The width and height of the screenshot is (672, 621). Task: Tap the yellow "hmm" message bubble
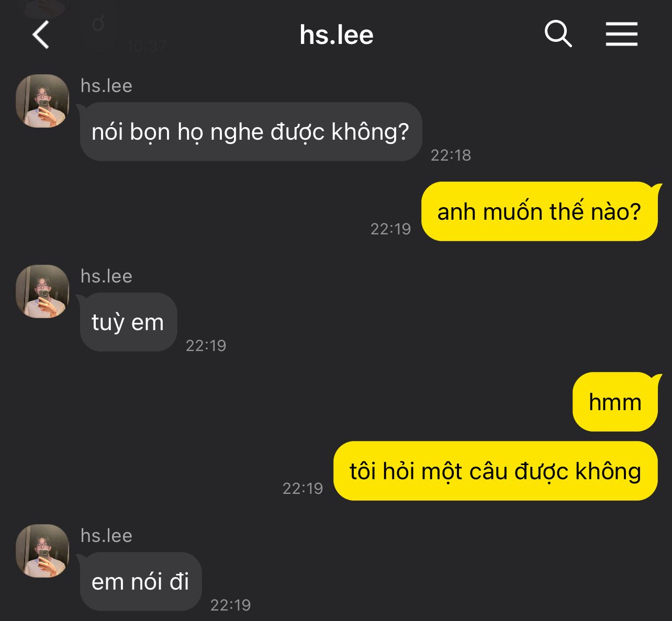coord(615,402)
